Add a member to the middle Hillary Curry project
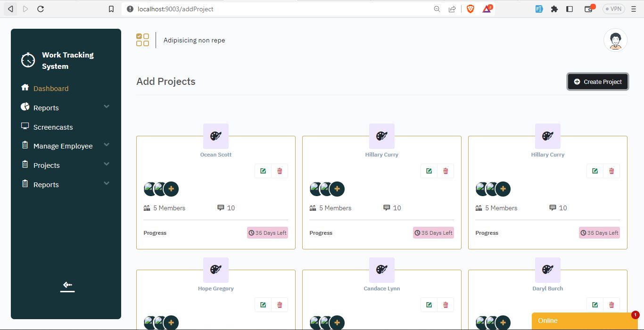The height and width of the screenshot is (330, 644). coord(337,189)
